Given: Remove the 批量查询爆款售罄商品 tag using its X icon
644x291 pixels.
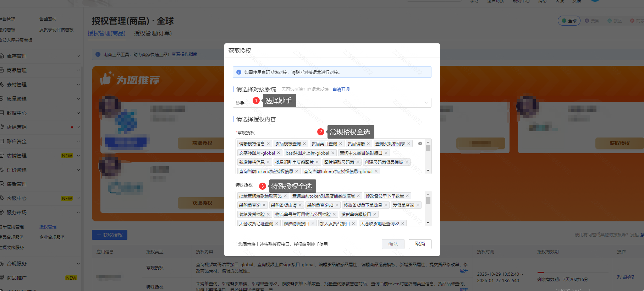Looking at the screenshot, I should 285,196.
